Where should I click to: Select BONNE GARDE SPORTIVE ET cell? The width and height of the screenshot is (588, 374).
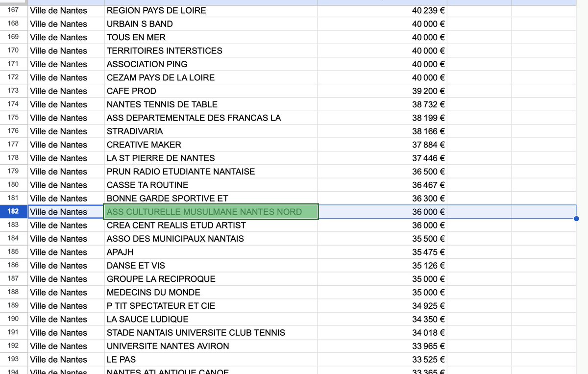pos(211,199)
